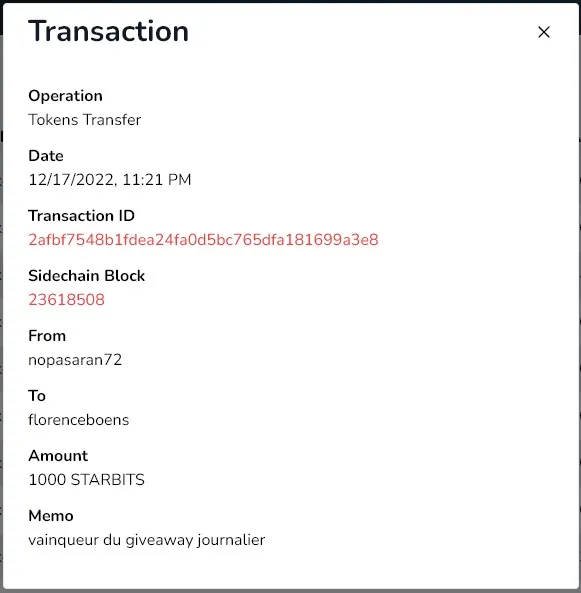
Task: Click the From label
Action: coord(47,336)
